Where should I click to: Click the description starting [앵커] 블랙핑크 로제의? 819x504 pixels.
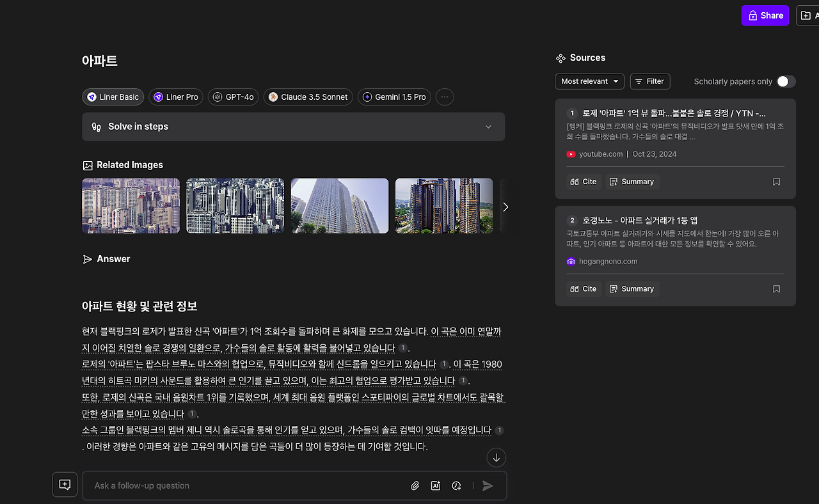coord(675,132)
